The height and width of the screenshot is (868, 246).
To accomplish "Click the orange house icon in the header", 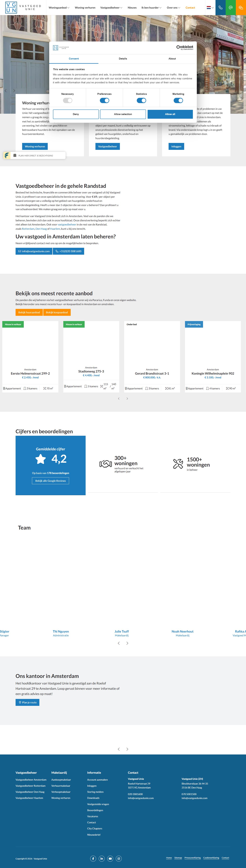I will (x=241, y=7).
